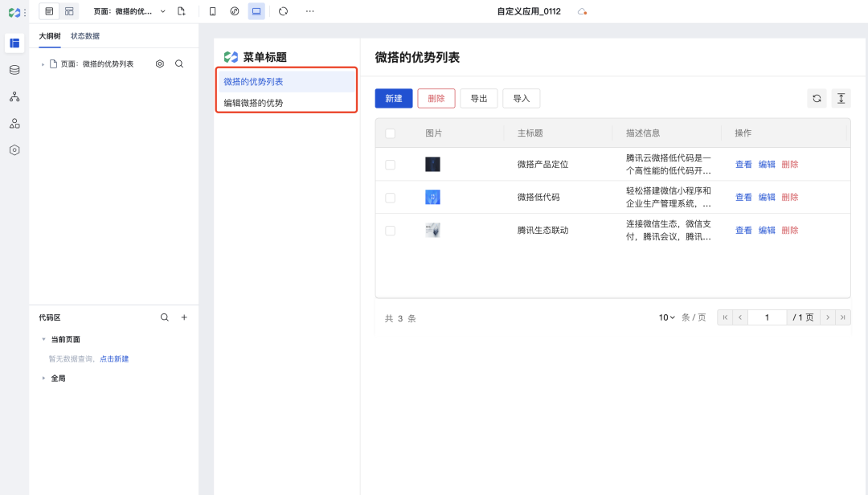Switch to the layout grid view icon
Image resolution: width=868 pixels, height=495 pixels.
(69, 11)
